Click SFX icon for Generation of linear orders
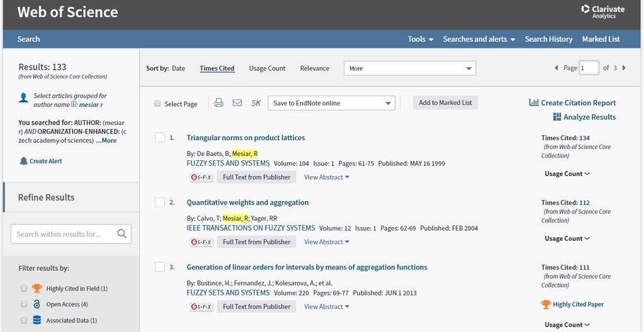This screenshot has width=644, height=332. 201,306
